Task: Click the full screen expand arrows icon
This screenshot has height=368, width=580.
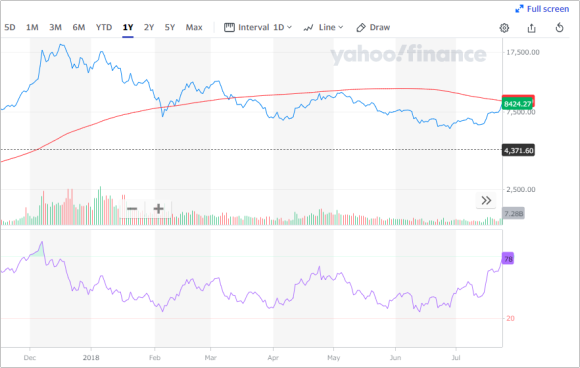Action: pyautogui.click(x=519, y=9)
